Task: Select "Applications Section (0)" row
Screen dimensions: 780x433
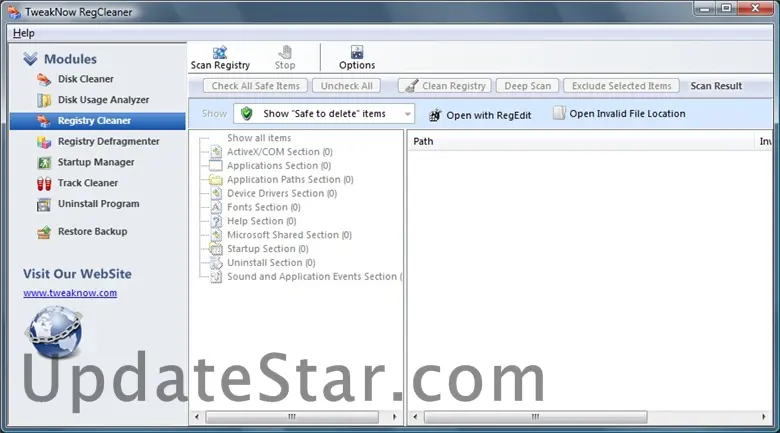Action: pos(279,166)
